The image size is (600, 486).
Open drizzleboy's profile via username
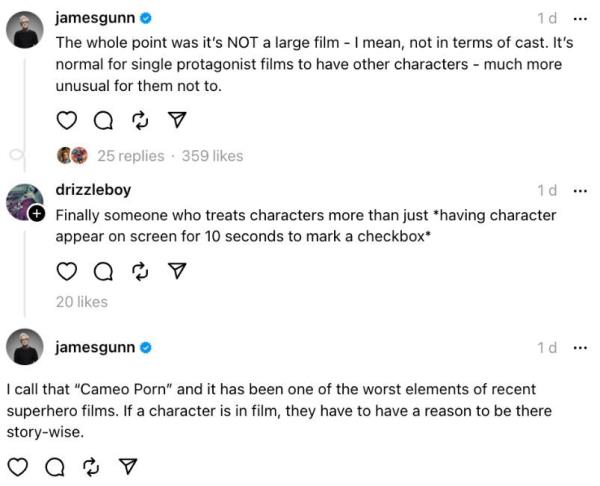[92, 190]
